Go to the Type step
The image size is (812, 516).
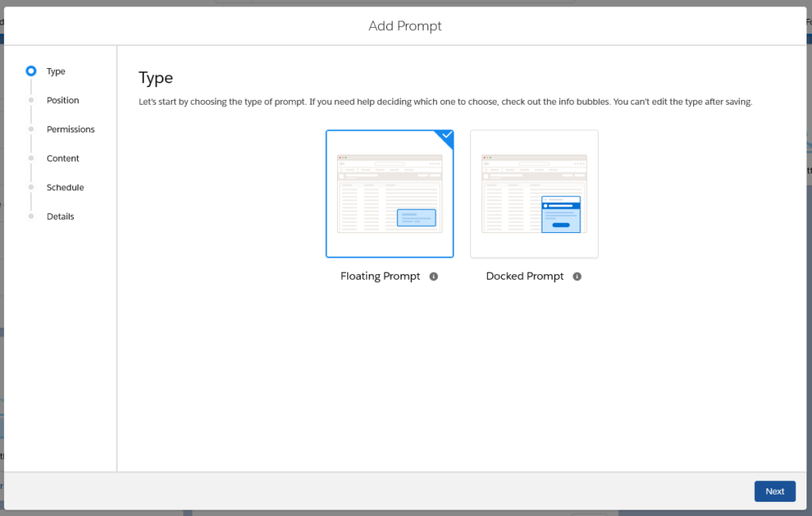56,71
